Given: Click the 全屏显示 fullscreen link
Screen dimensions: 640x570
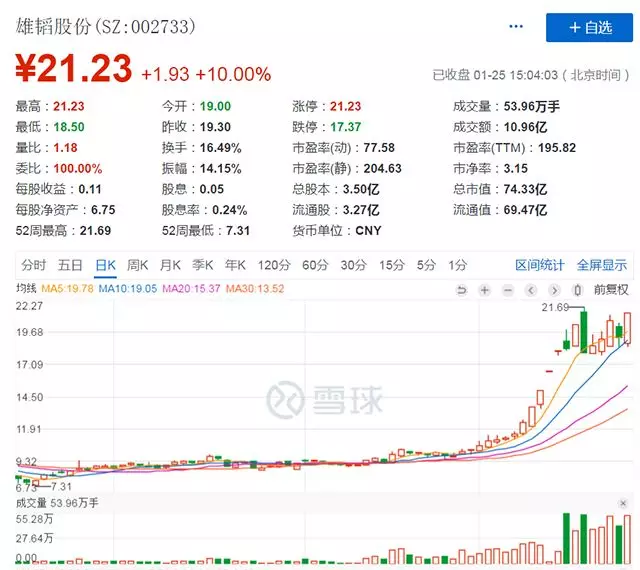Looking at the screenshot, I should (x=602, y=265).
